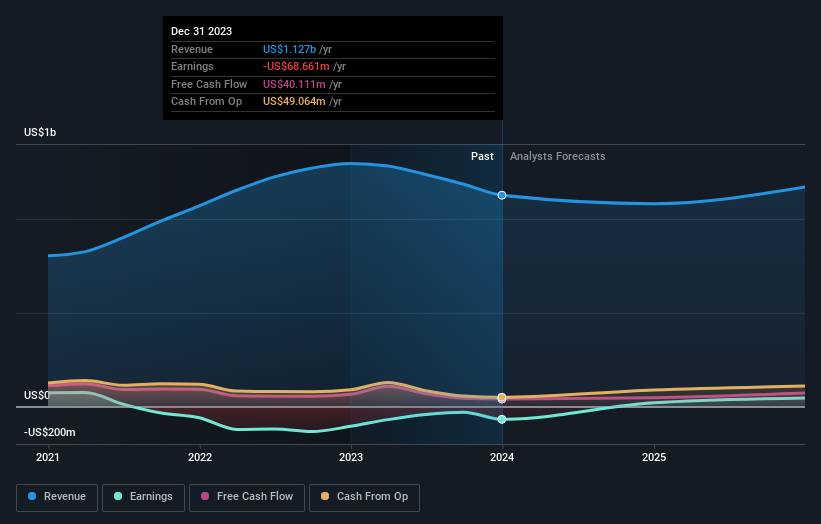Image resolution: width=821 pixels, height=524 pixels.
Task: Click the Cash From Op data point marker at 2024
Action: (x=502, y=397)
